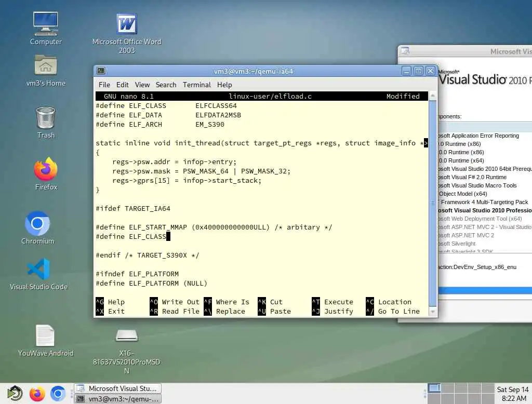Switch to Microsoft Visual Studio taskbar button

pyautogui.click(x=117, y=388)
